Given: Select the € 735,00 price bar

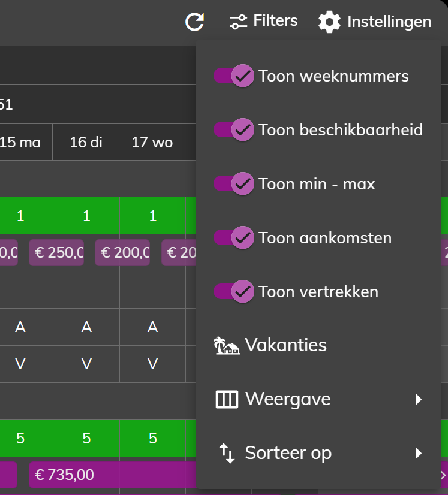Looking at the screenshot, I should coord(112,475).
